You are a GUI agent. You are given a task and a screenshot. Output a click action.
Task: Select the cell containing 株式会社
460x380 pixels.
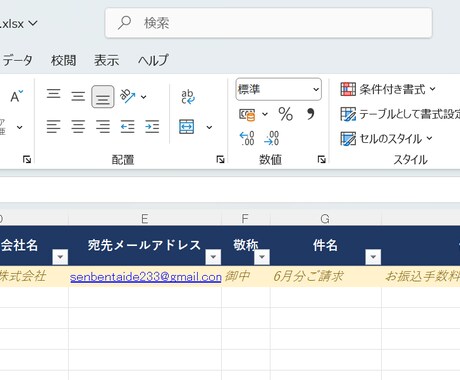[34, 276]
